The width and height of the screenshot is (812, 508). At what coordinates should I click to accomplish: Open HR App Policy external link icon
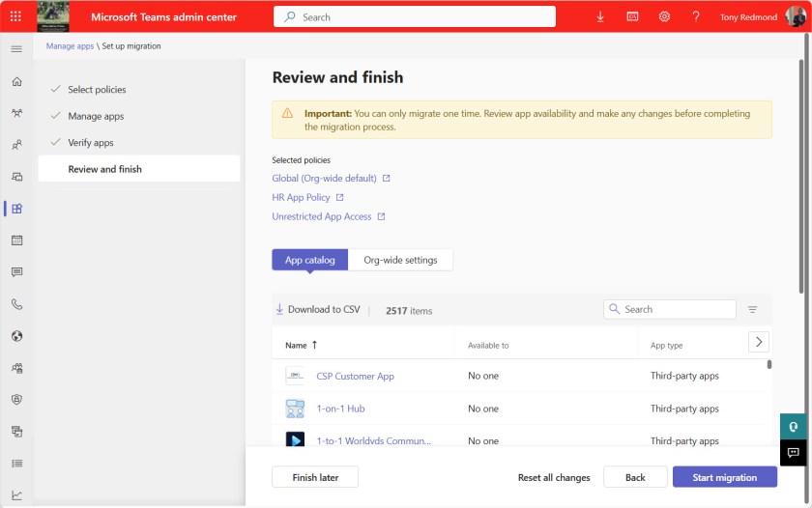tap(339, 198)
